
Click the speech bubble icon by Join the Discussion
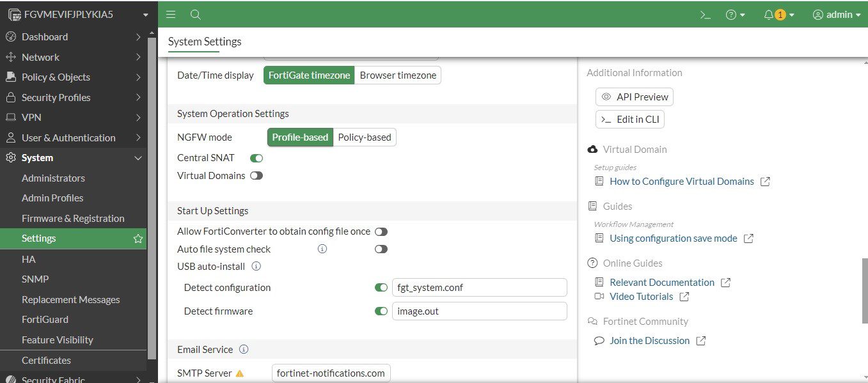coord(599,341)
